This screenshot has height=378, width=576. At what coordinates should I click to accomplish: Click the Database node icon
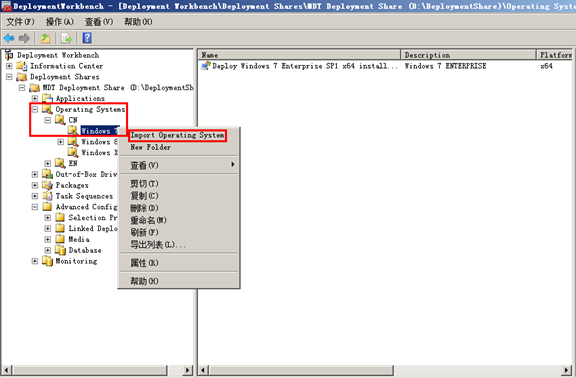(60, 250)
